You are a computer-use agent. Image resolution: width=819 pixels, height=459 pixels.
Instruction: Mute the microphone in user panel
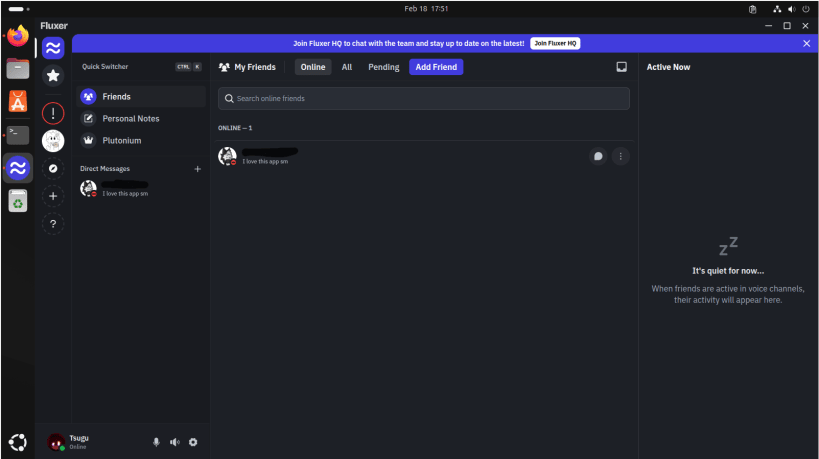(x=156, y=442)
